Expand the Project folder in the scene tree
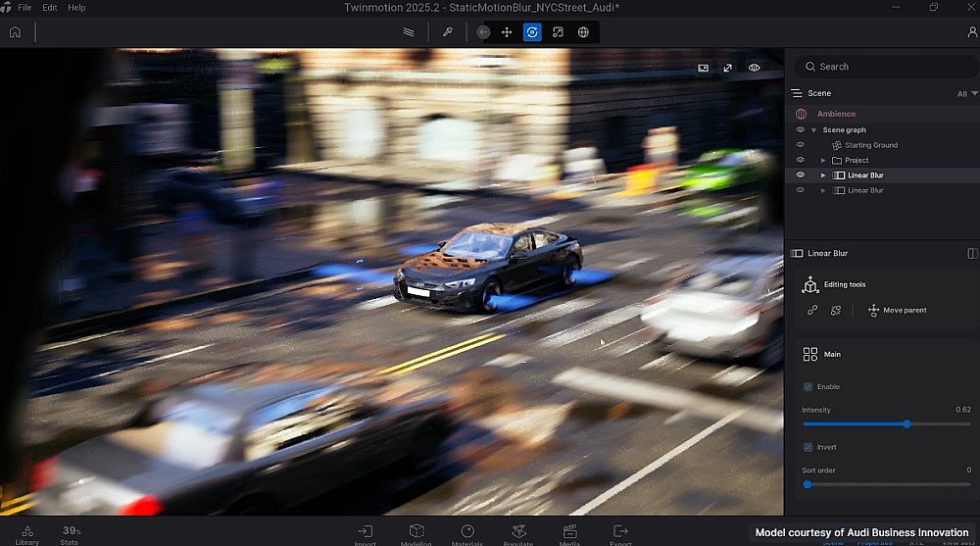 point(823,160)
